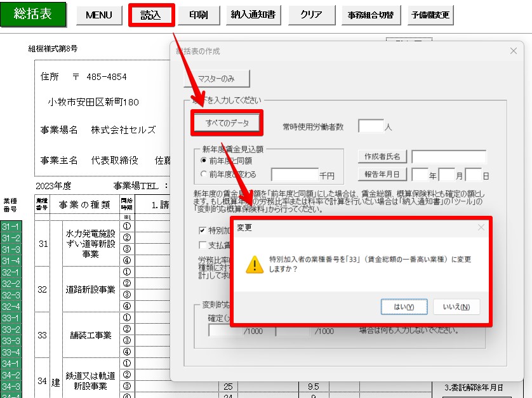The width and height of the screenshot is (532, 398).
Task: Click 2023年度 year label
Action: pyautogui.click(x=53, y=186)
